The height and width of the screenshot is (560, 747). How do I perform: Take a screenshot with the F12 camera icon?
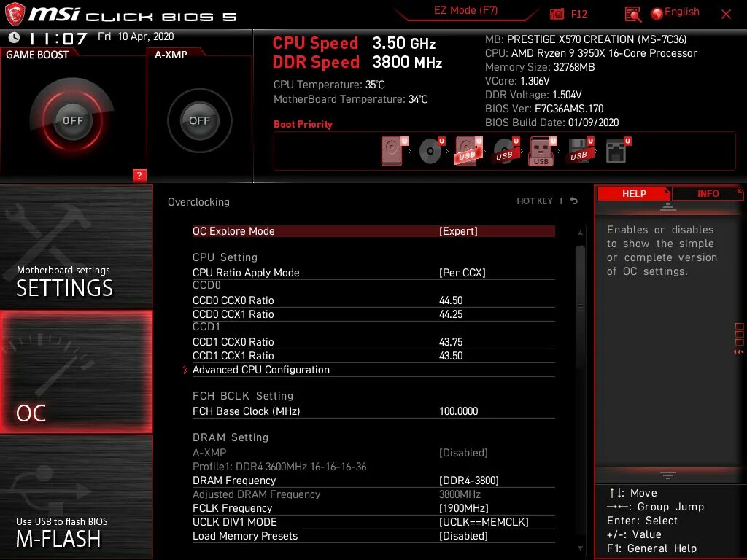557,15
